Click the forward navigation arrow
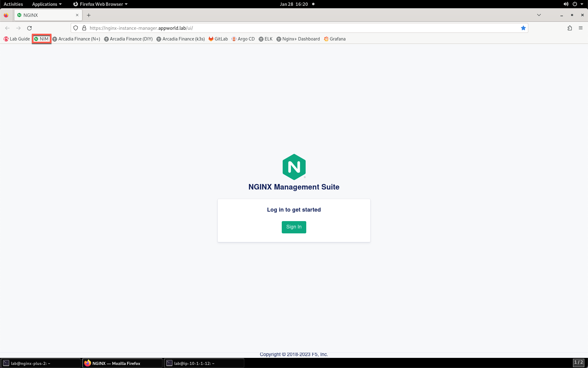The image size is (588, 368). (18, 28)
